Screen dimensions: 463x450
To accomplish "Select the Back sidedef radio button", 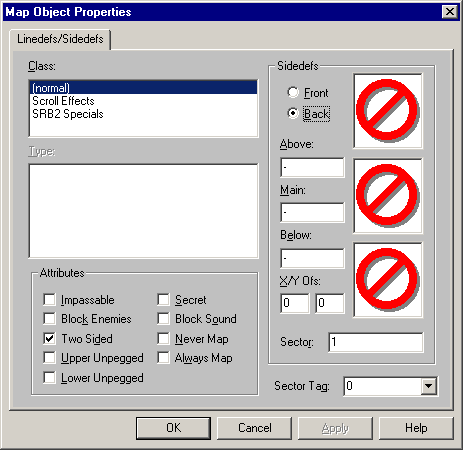I will (293, 113).
